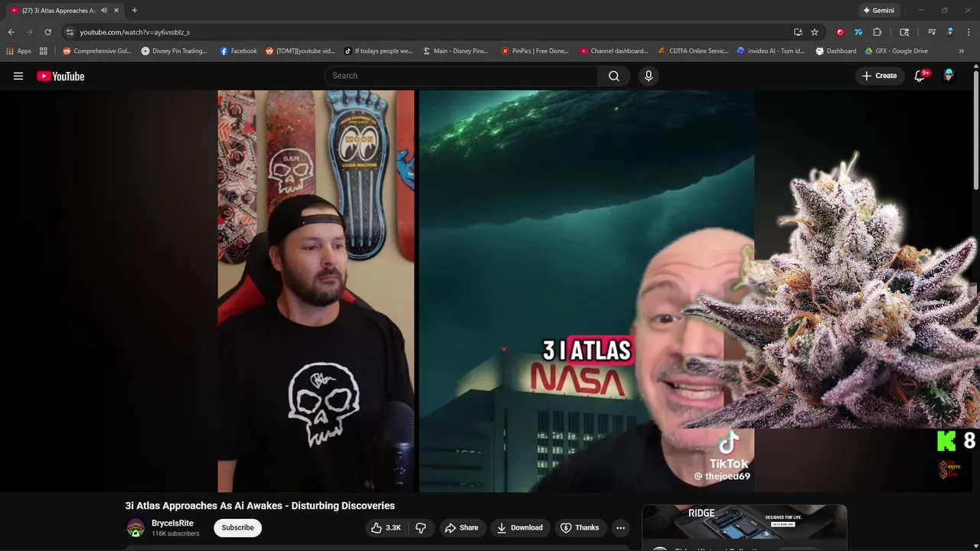980x551 pixels.
Task: Open the Facebook bookmark
Action: click(239, 51)
